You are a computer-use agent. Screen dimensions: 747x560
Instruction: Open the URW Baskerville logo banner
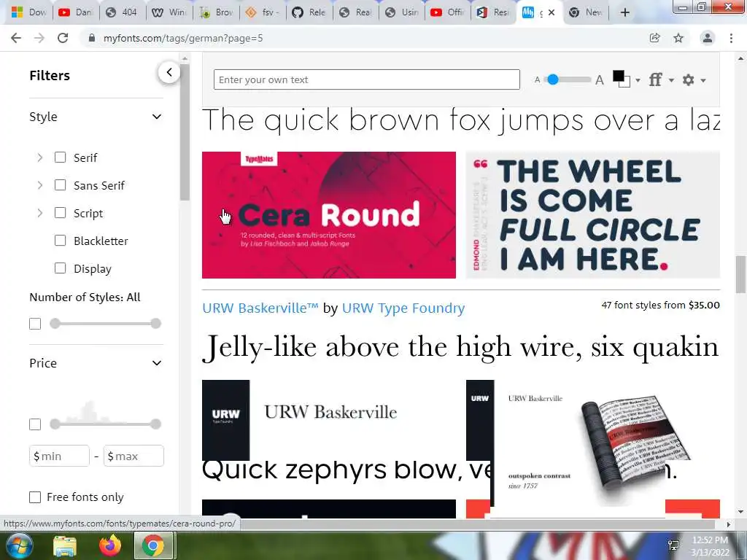point(329,420)
